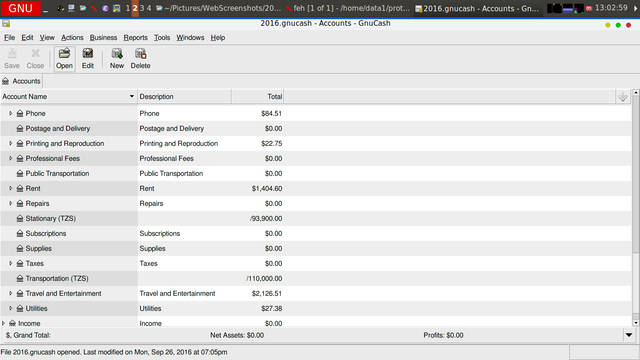Sort by Total column header
The image size is (640, 360).
258,97
